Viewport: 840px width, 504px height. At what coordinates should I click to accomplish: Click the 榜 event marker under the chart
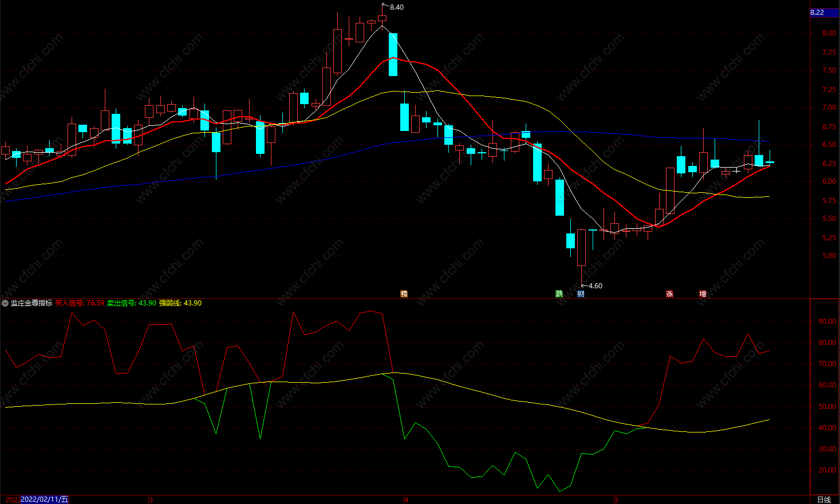click(404, 294)
